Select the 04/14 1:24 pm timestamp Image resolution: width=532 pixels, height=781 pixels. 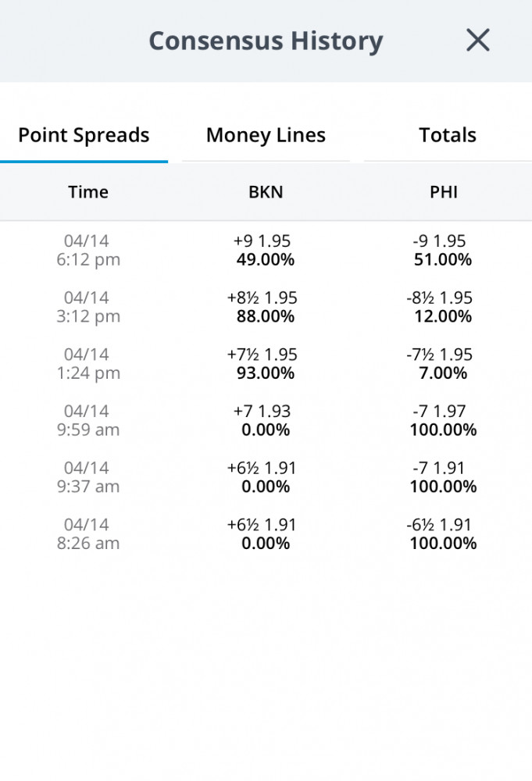point(88,364)
